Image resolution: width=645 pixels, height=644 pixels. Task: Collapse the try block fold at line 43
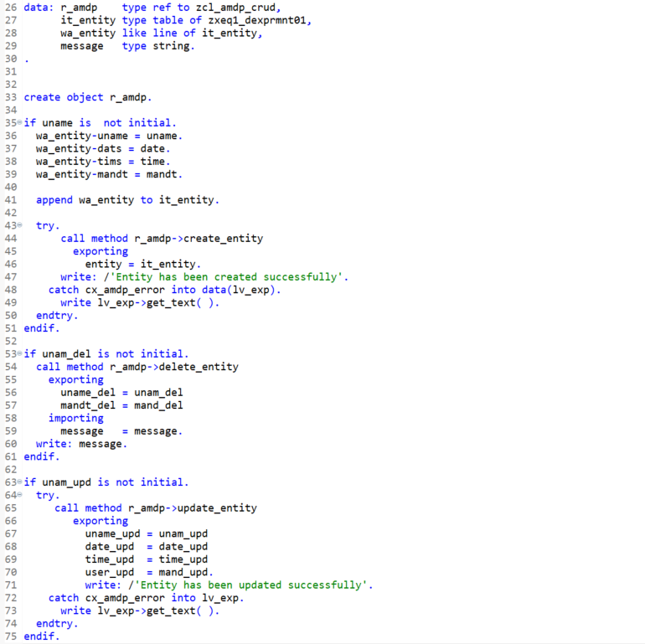(19, 225)
